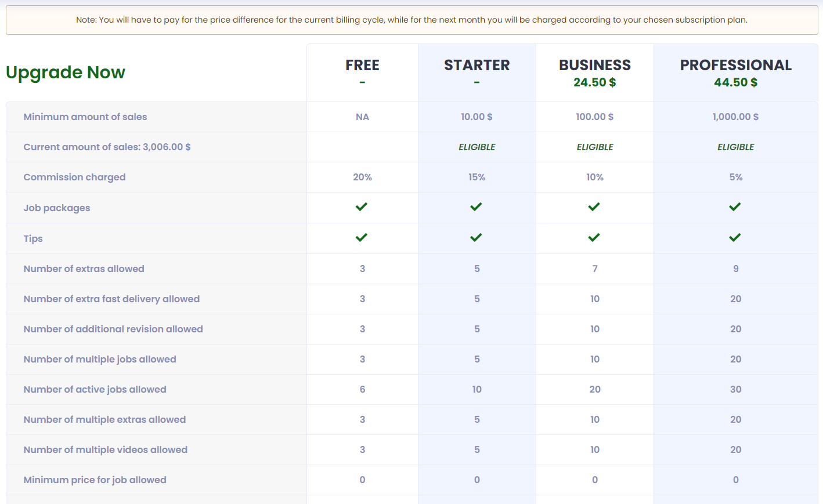Click the 24.50 $ BUSINESS price
This screenshot has height=504, width=823.
point(595,82)
